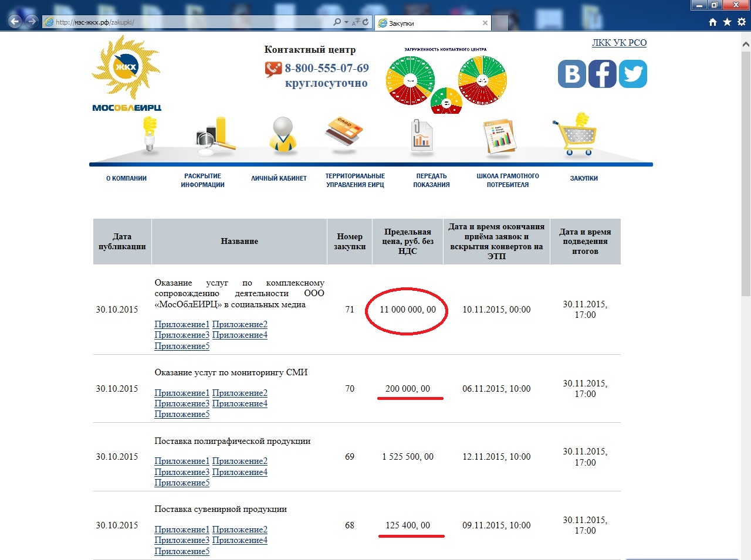Click the Twitter bird icon
The height and width of the screenshot is (560, 751).
coord(633,74)
